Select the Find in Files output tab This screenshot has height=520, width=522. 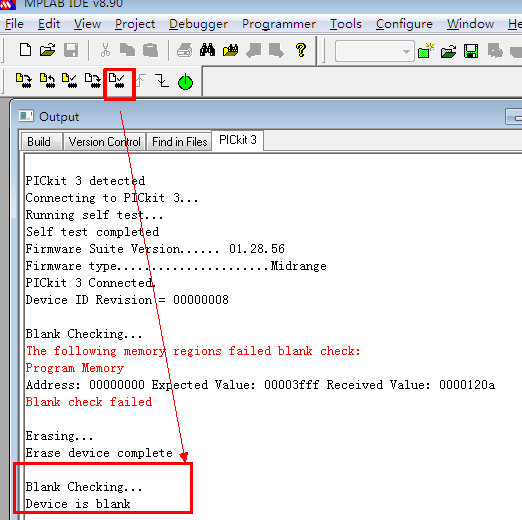(179, 142)
